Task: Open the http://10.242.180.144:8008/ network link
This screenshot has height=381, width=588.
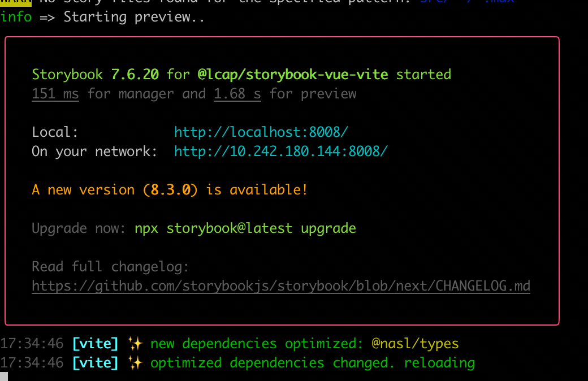Action: 281,151
